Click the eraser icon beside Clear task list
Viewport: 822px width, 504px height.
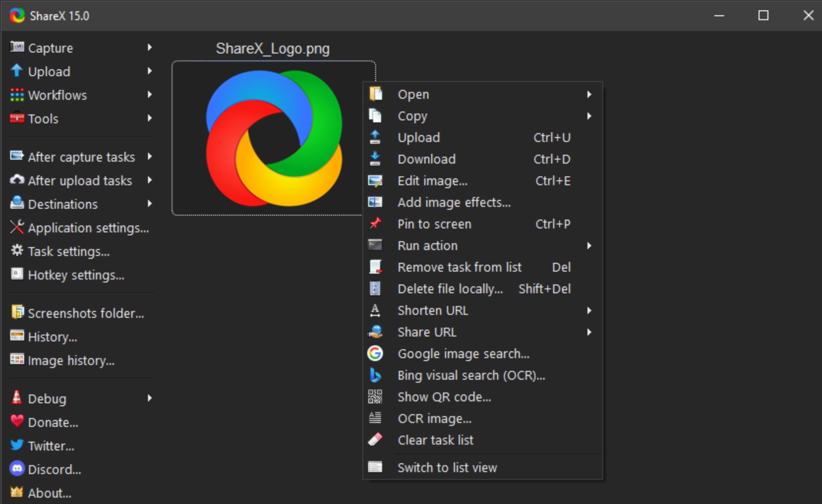(375, 440)
